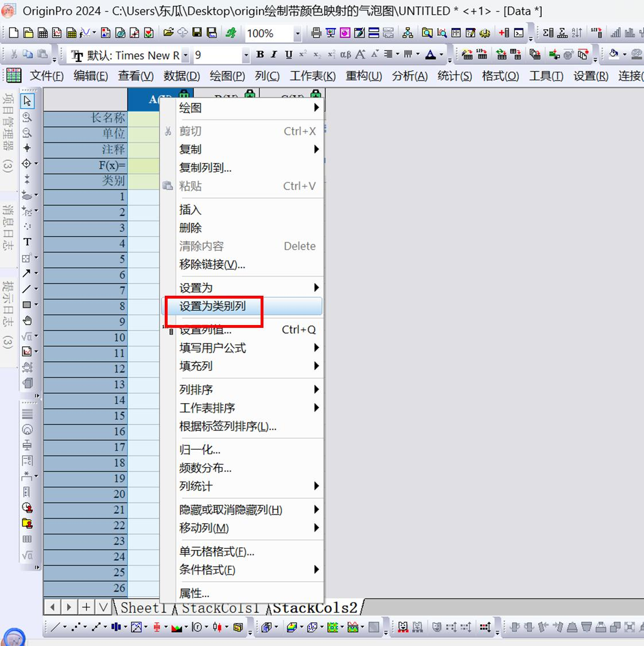The image size is (644, 646).
Task: Select the Arrow drawing tool
Action: (x=26, y=273)
